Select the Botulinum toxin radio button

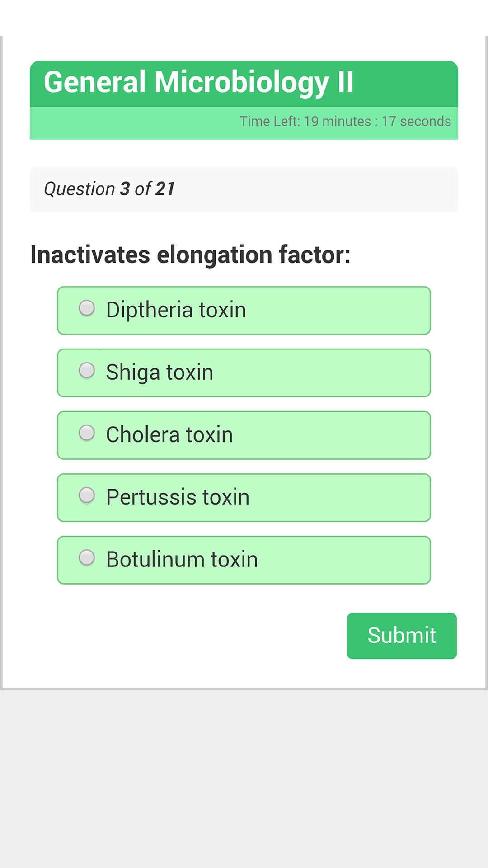point(87,558)
